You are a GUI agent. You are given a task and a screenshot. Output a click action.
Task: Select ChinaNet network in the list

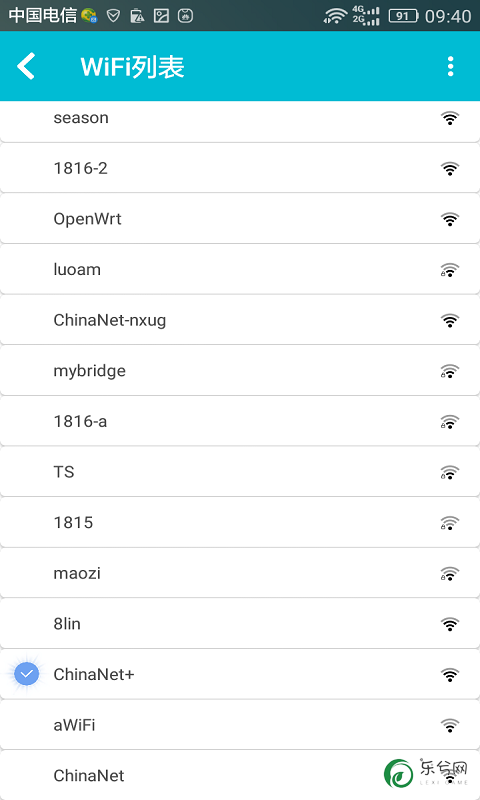pyautogui.click(x=240, y=776)
